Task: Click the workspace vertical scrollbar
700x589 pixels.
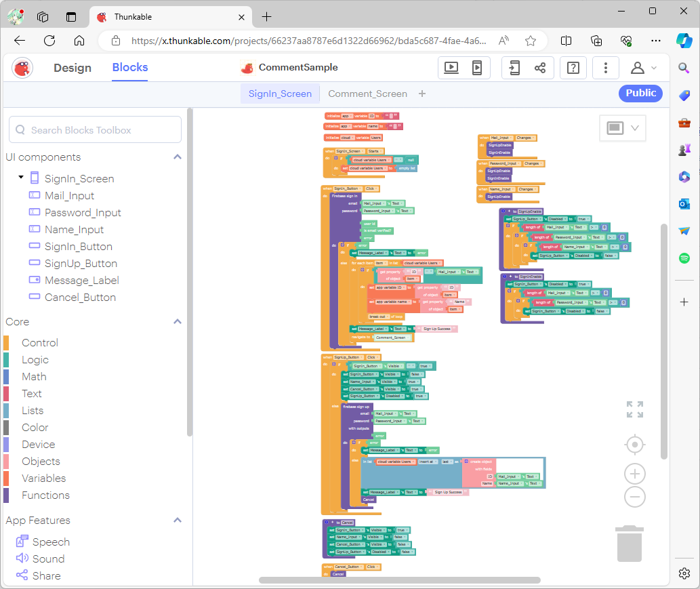Action: click(664, 342)
